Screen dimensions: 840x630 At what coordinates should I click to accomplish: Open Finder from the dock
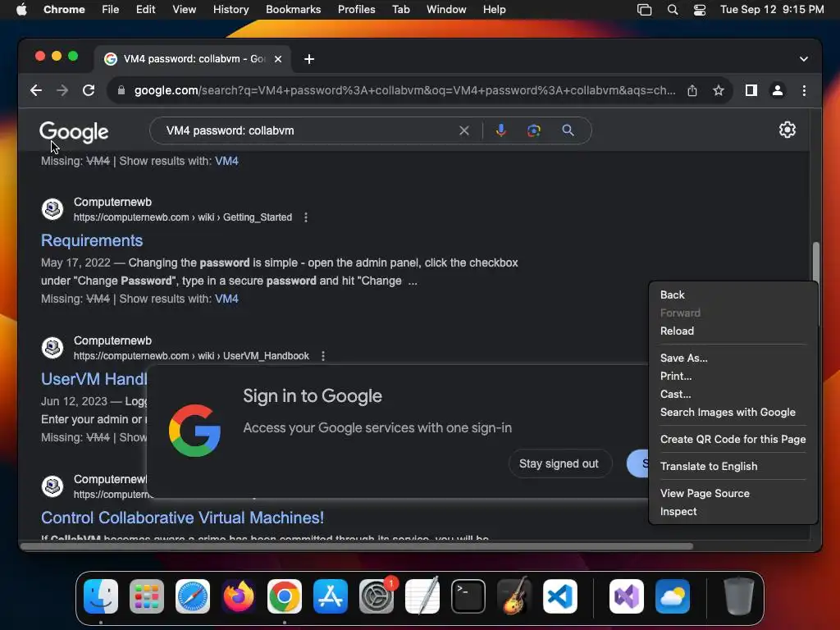pos(101,596)
